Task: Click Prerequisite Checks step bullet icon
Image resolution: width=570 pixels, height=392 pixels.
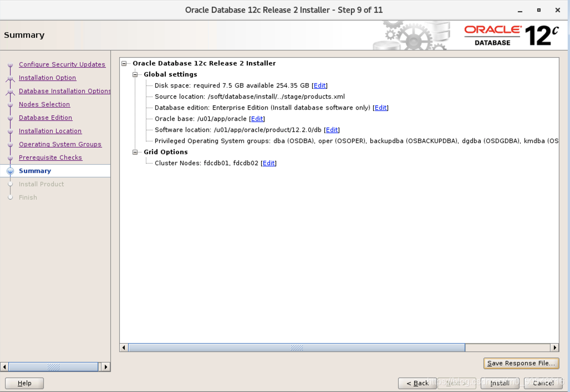Action: tap(10, 158)
